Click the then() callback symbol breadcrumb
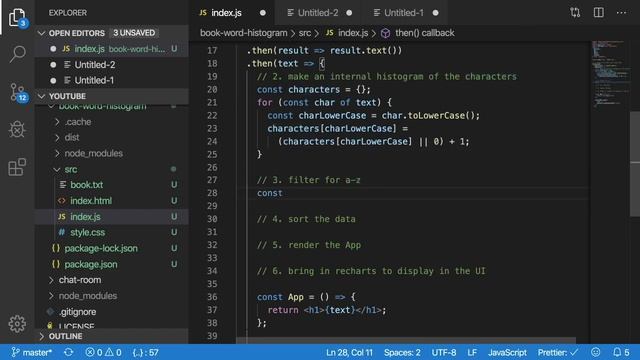The image size is (640, 360). point(418,33)
